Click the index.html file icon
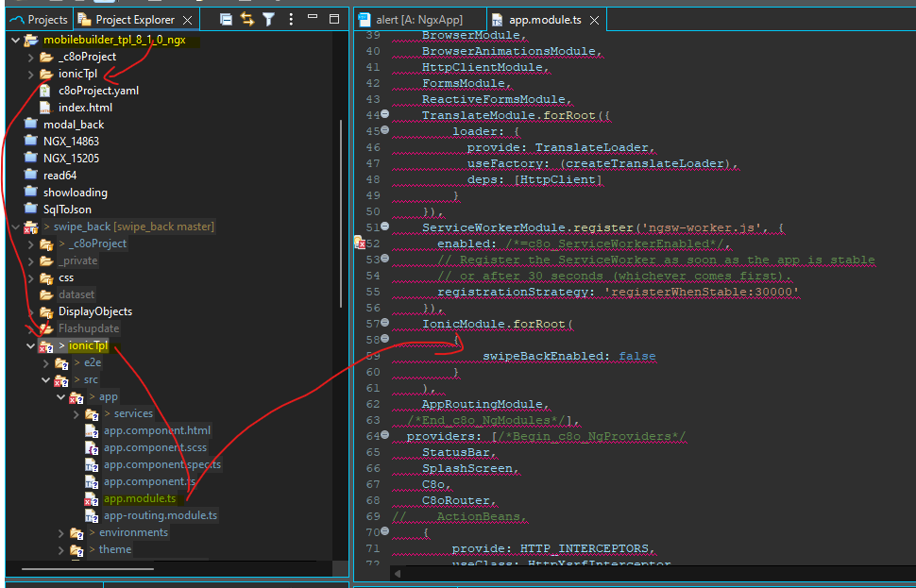The height and width of the screenshot is (588, 916). 46,108
